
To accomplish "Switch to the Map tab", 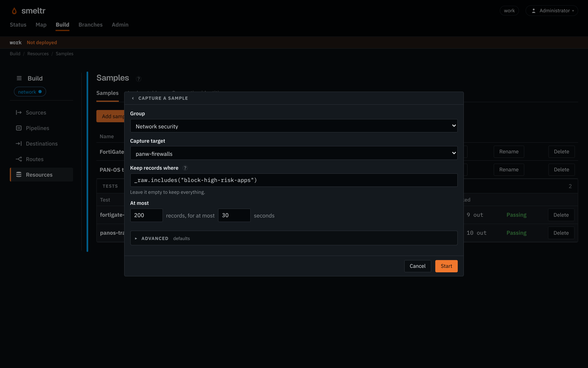I will pyautogui.click(x=41, y=25).
